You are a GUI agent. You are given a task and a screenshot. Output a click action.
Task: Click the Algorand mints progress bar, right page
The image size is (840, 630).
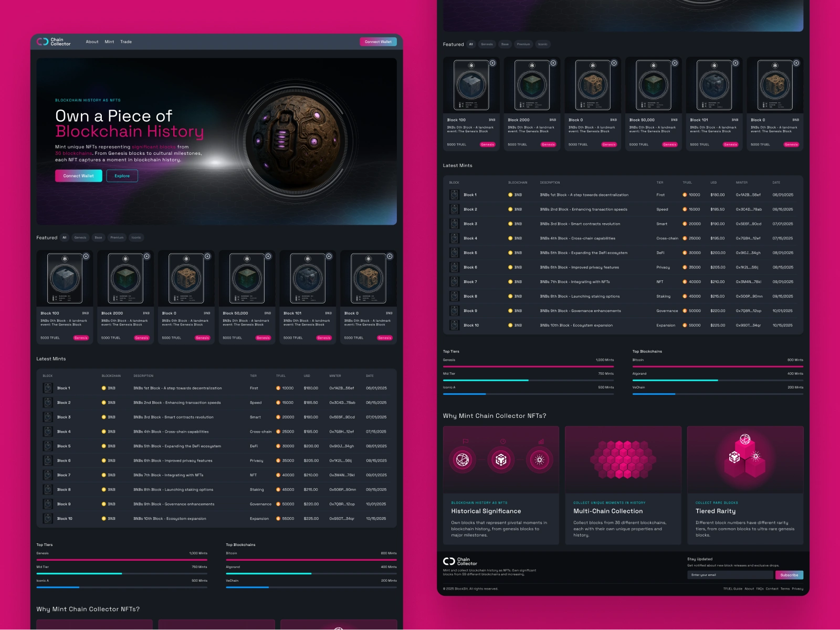pyautogui.click(x=718, y=380)
